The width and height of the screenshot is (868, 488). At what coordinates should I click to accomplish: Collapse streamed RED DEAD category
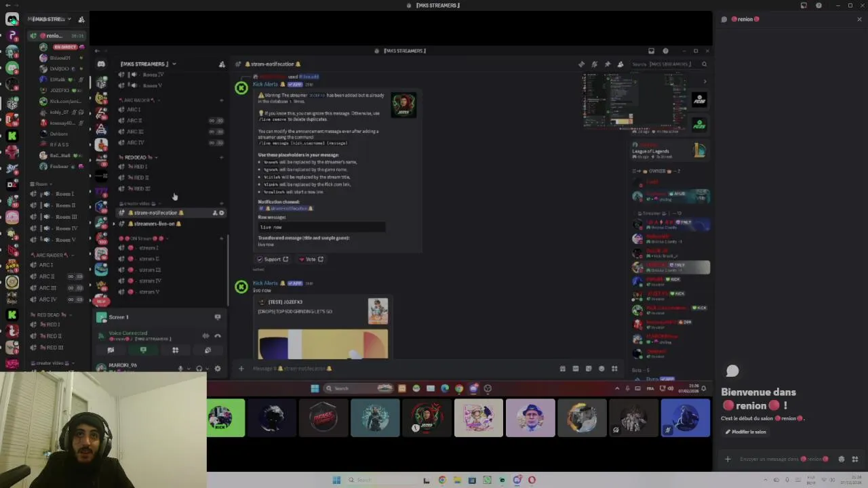[138, 157]
